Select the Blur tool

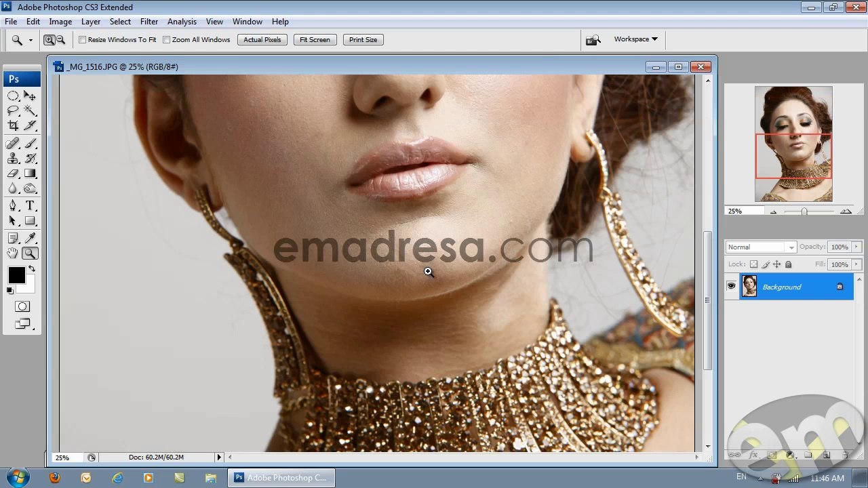click(13, 188)
